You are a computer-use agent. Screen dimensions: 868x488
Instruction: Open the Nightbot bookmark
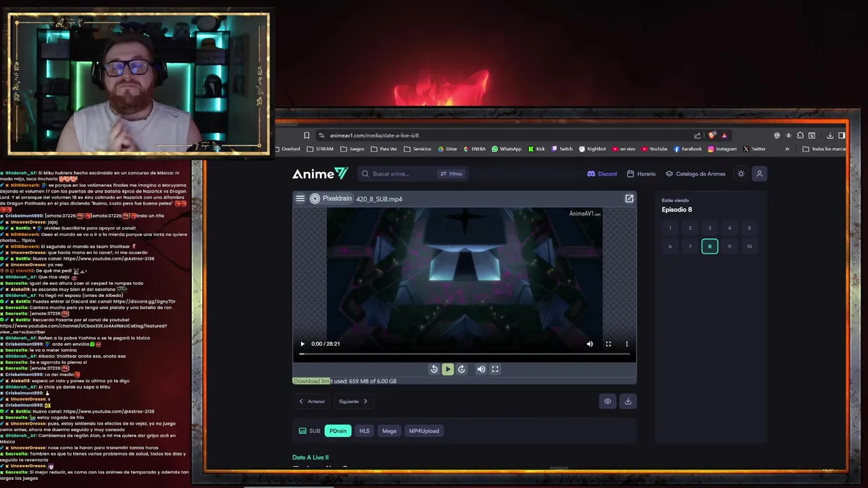pyautogui.click(x=593, y=148)
